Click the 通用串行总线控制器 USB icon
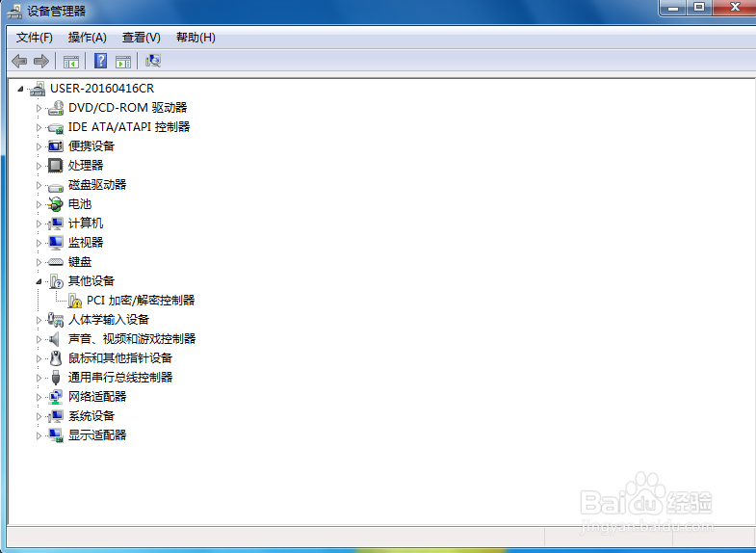Image resolution: width=756 pixels, height=553 pixels. (x=56, y=378)
